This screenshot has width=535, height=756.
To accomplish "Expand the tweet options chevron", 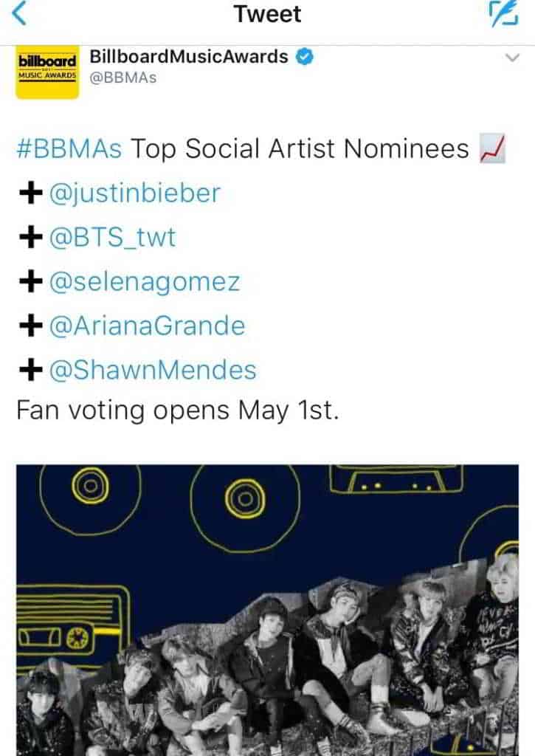I will 511,58.
